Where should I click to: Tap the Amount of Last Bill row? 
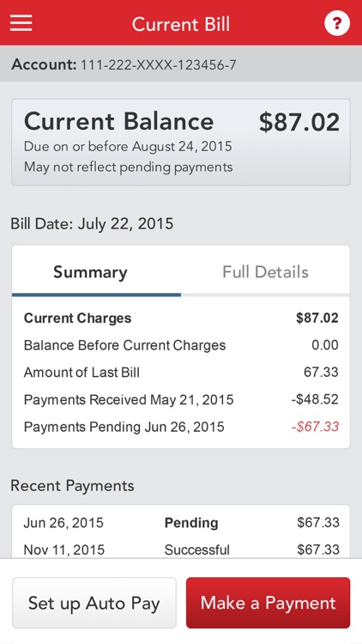click(x=181, y=372)
